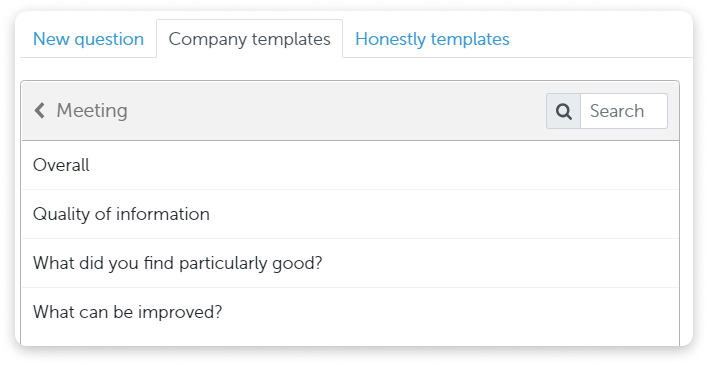Click the Search placeholder text

pyautogui.click(x=617, y=111)
